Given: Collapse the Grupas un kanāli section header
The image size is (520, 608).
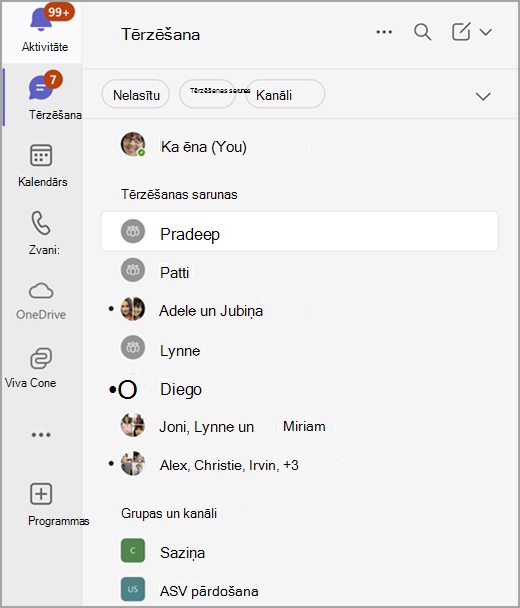Looking at the screenshot, I should (169, 513).
